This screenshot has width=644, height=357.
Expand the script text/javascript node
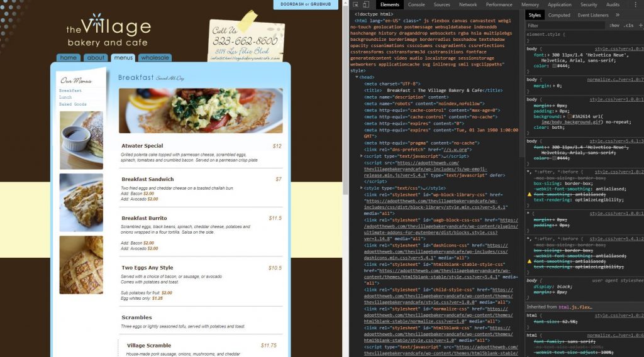362,156
